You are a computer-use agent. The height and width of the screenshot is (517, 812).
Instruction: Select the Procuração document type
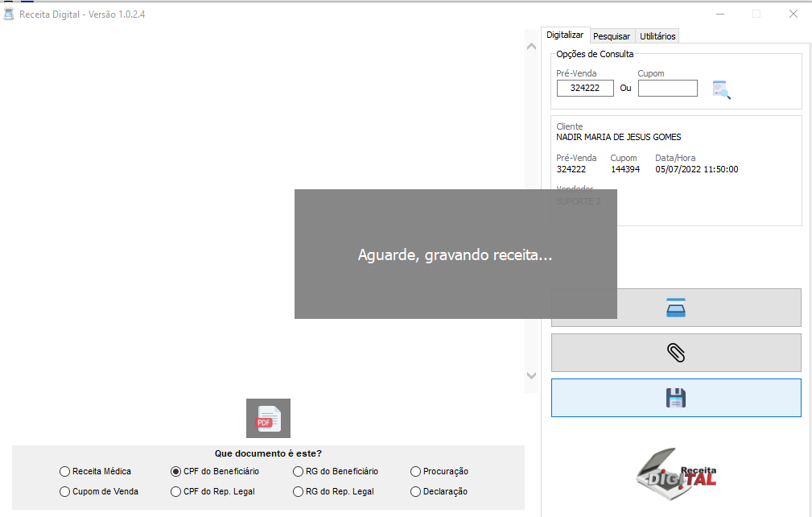click(416, 471)
